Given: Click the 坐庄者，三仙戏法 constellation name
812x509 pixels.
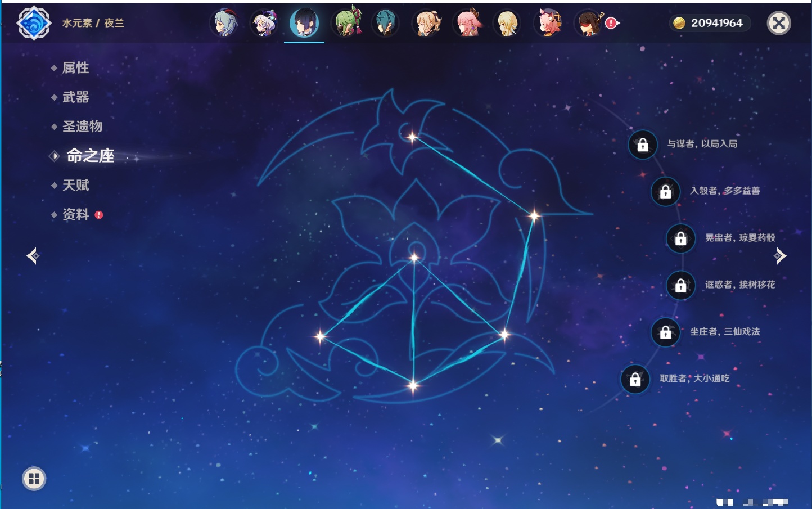Looking at the screenshot, I should coord(725,332).
